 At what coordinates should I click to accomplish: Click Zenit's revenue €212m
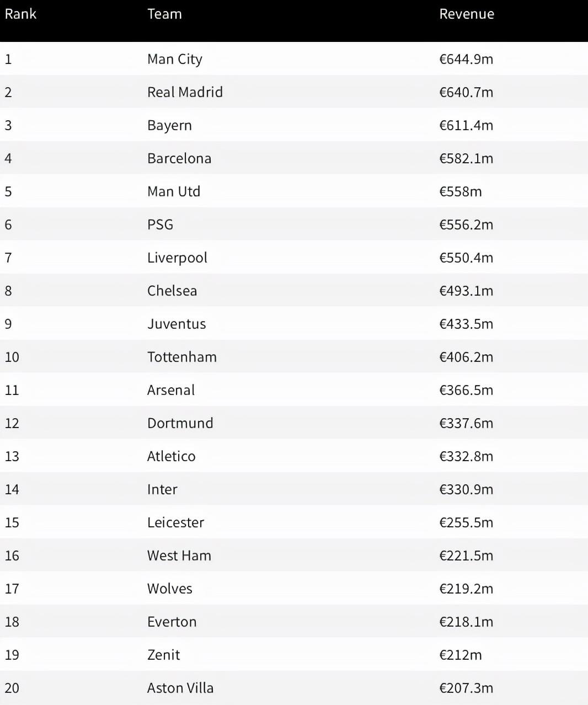coord(461,655)
